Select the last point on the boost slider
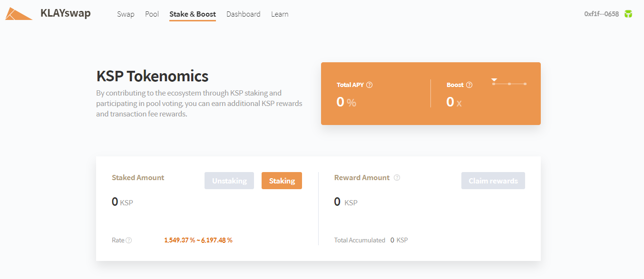The width and height of the screenshot is (644, 279). (x=525, y=84)
